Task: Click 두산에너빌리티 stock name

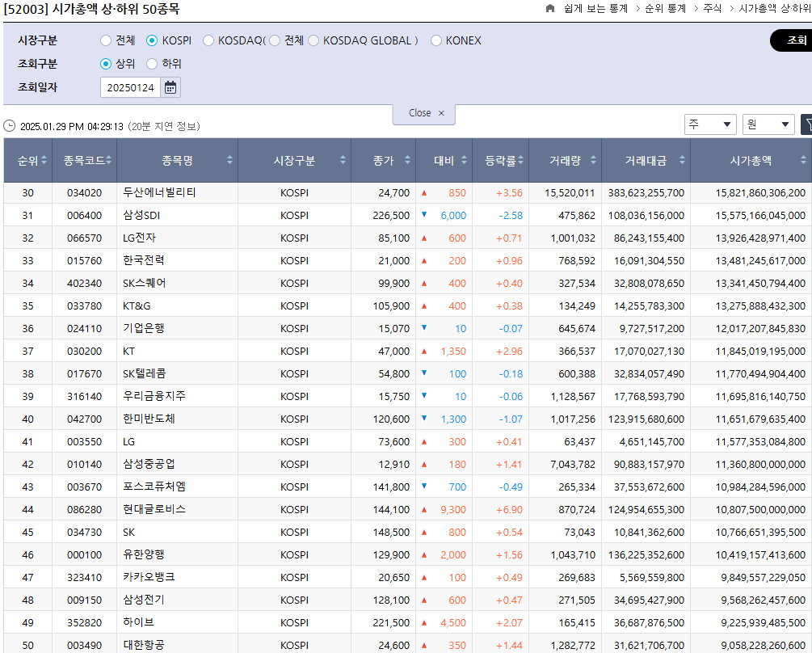Action: (x=159, y=192)
